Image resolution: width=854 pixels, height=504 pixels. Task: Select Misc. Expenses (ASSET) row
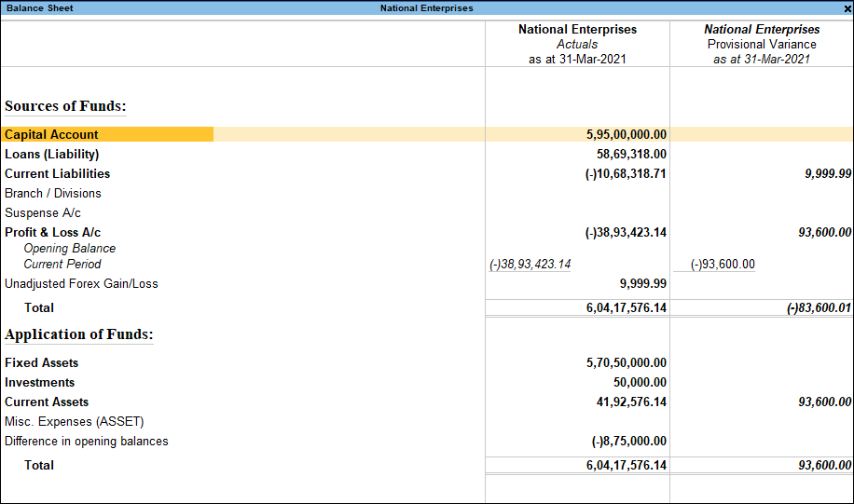tap(74, 421)
